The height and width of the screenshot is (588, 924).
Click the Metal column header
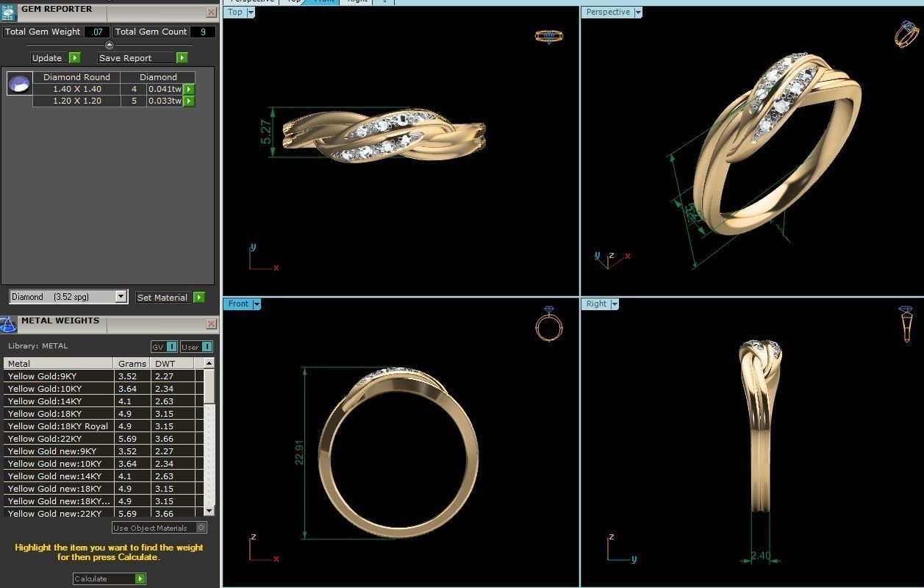59,363
